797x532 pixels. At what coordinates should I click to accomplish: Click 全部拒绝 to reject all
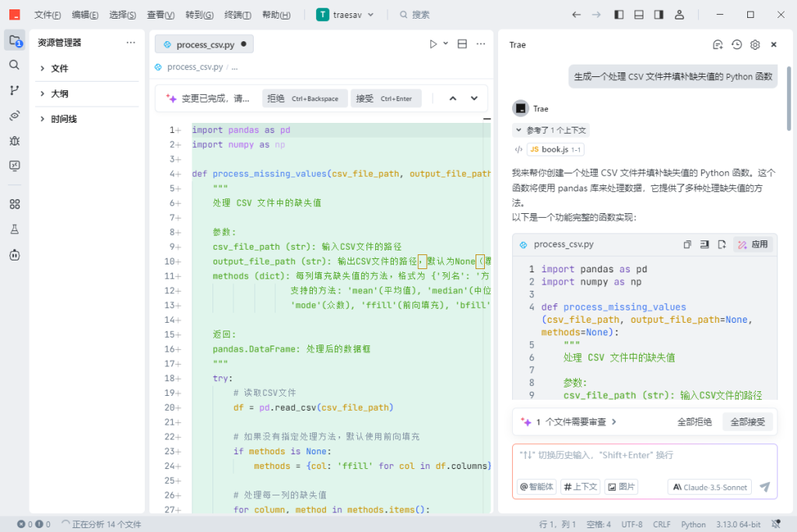coord(694,422)
